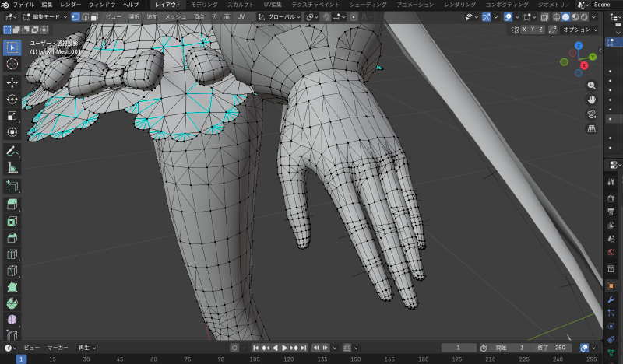
Task: Select the Rotate tool
Action: [12, 99]
